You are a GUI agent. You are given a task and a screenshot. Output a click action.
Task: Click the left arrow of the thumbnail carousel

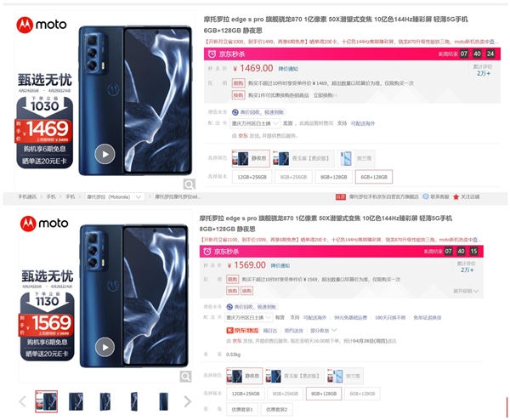coord(22,401)
